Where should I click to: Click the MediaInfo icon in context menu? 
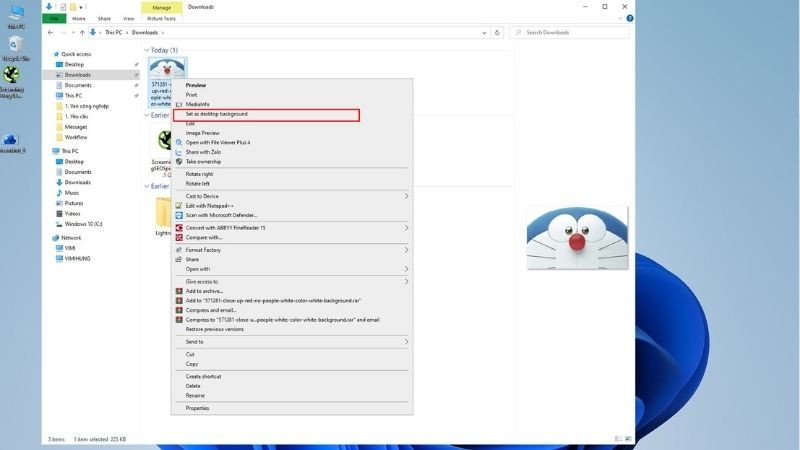point(179,104)
